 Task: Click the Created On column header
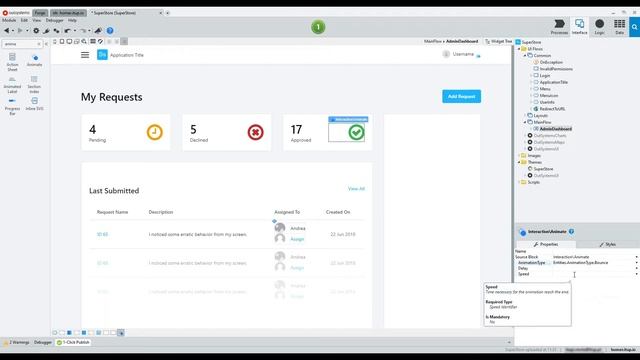point(338,212)
